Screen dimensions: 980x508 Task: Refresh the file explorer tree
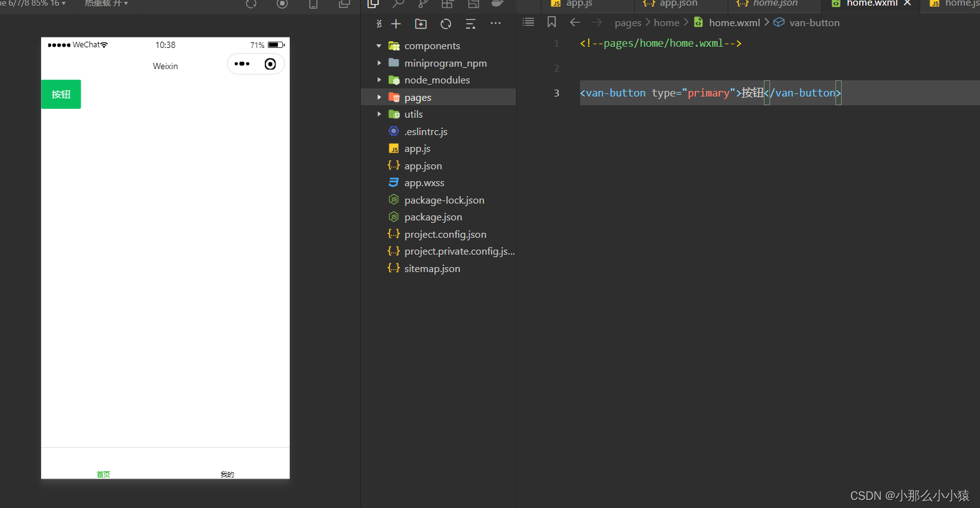445,24
